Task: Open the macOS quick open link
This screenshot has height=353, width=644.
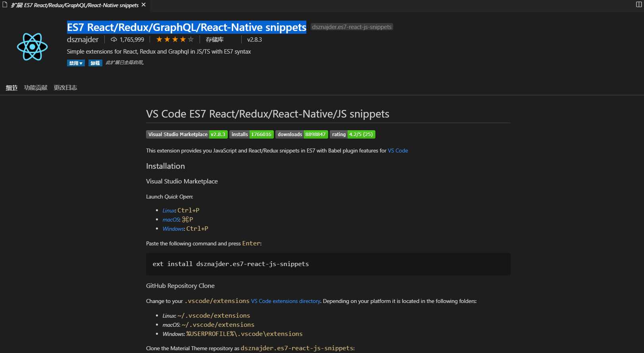Action: (x=171, y=220)
